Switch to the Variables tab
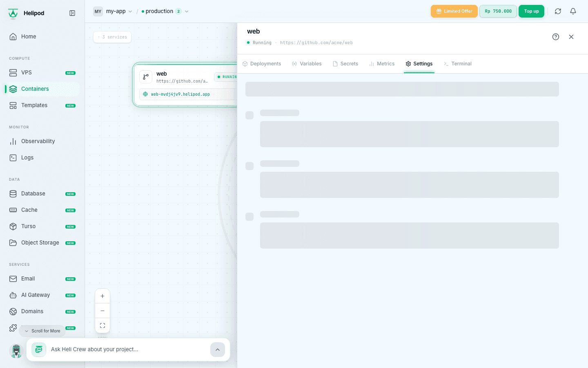 tap(307, 64)
